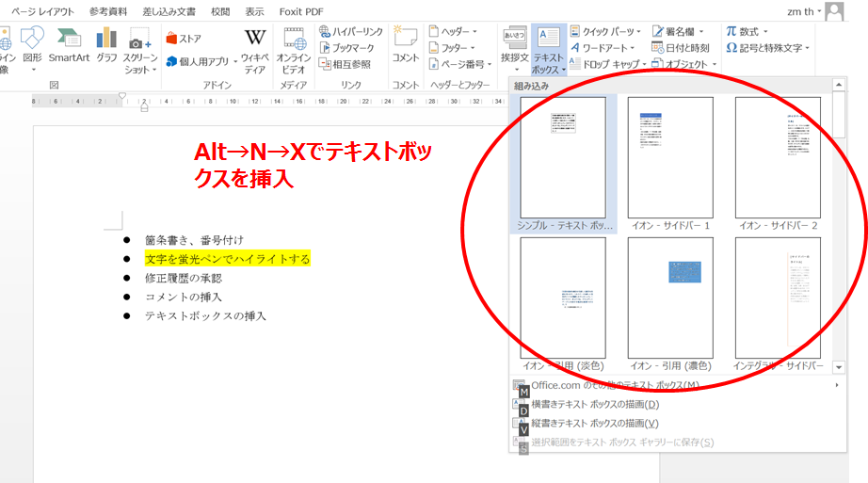Add a ブックマーク
This screenshot has height=483, width=868.
(347, 48)
